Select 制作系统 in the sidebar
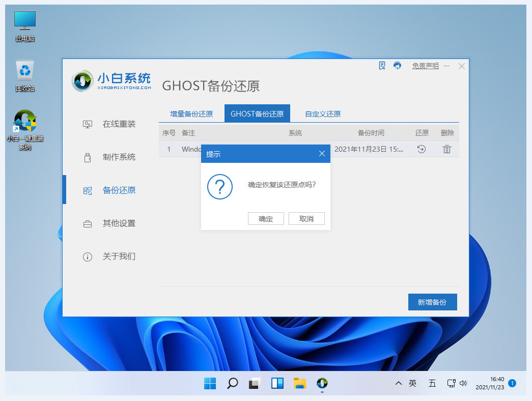This screenshot has height=401, width=532. point(119,157)
